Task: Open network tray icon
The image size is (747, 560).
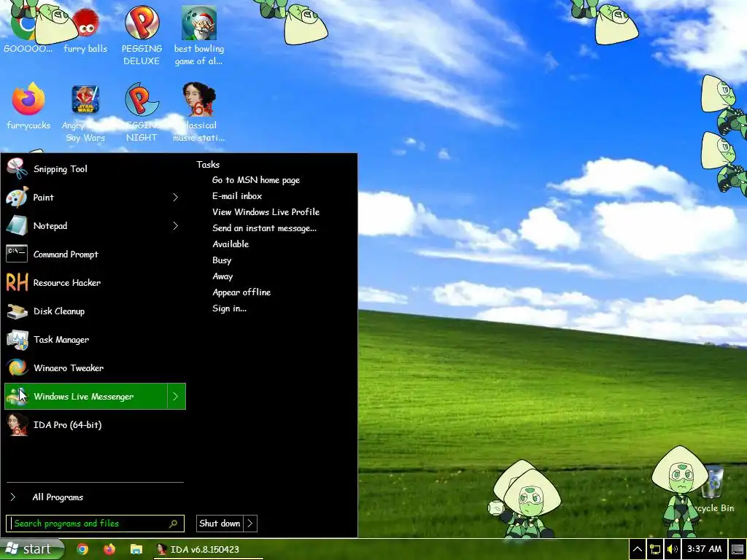Action: coord(655,549)
